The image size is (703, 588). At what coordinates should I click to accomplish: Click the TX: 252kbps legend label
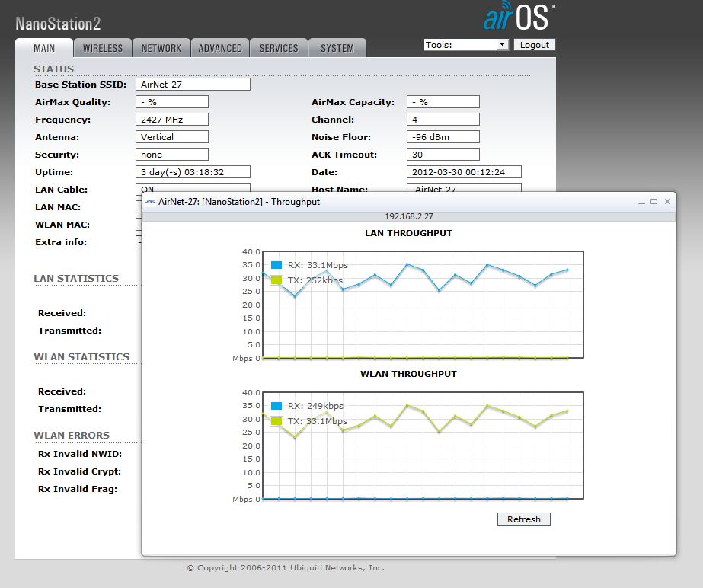[x=315, y=280]
